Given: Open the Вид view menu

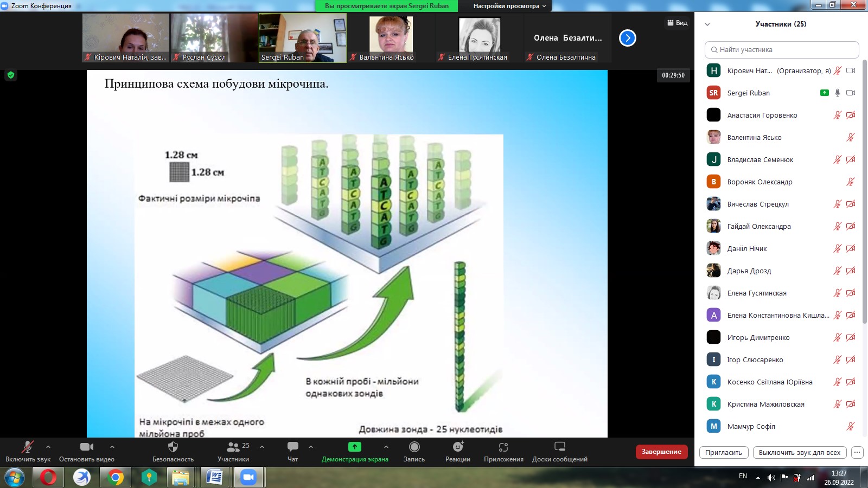Looking at the screenshot, I should [677, 23].
